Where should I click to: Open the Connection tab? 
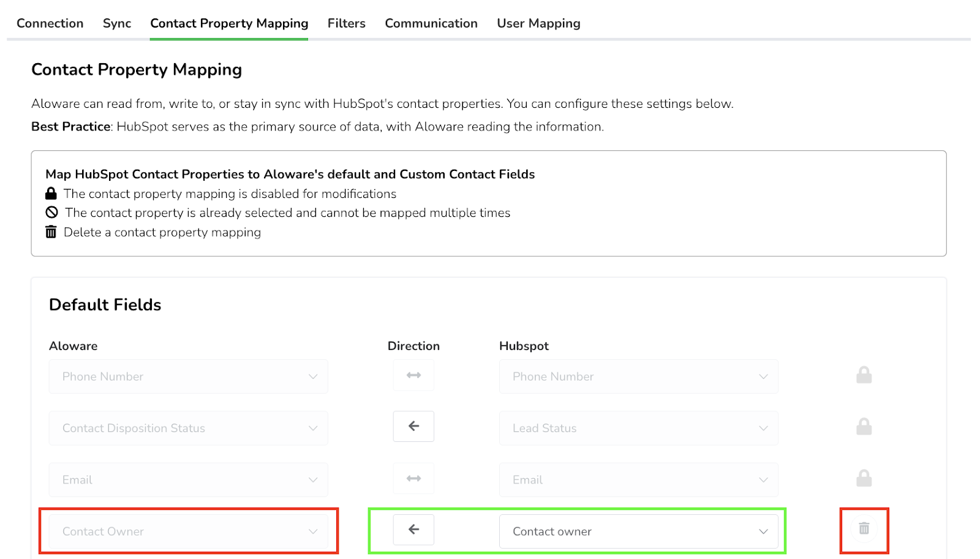tap(50, 23)
